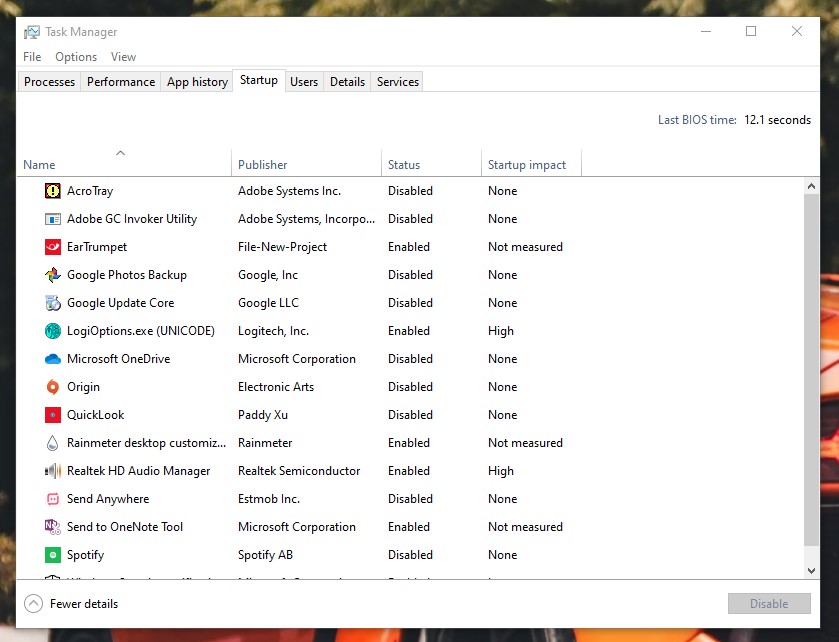
Task: Click the Google Update Core icon
Action: tap(52, 303)
